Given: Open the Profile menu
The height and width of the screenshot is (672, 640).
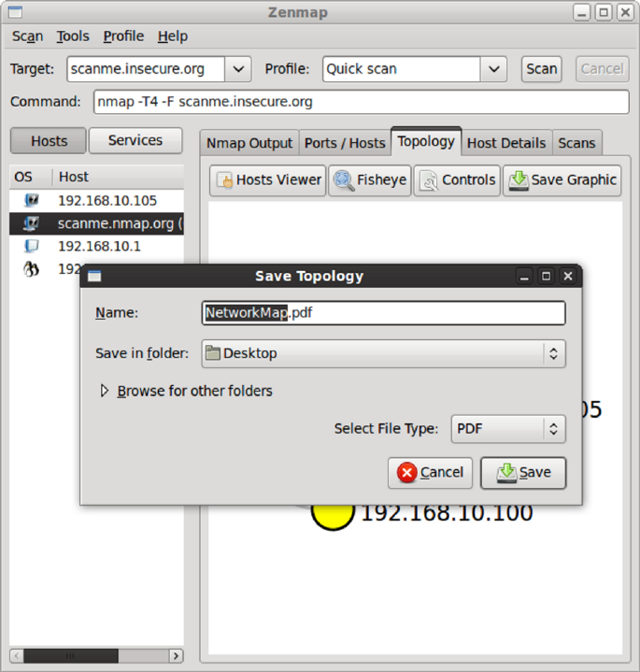Looking at the screenshot, I should [123, 36].
